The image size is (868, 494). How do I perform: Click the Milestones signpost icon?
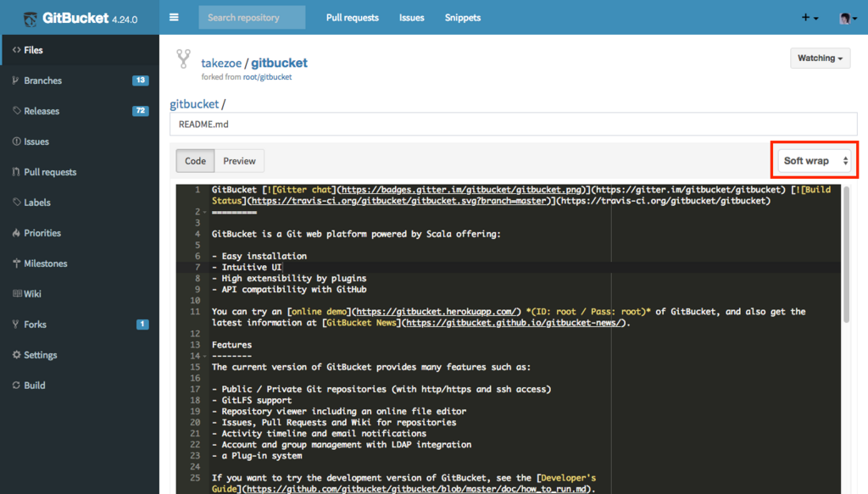pyautogui.click(x=17, y=264)
